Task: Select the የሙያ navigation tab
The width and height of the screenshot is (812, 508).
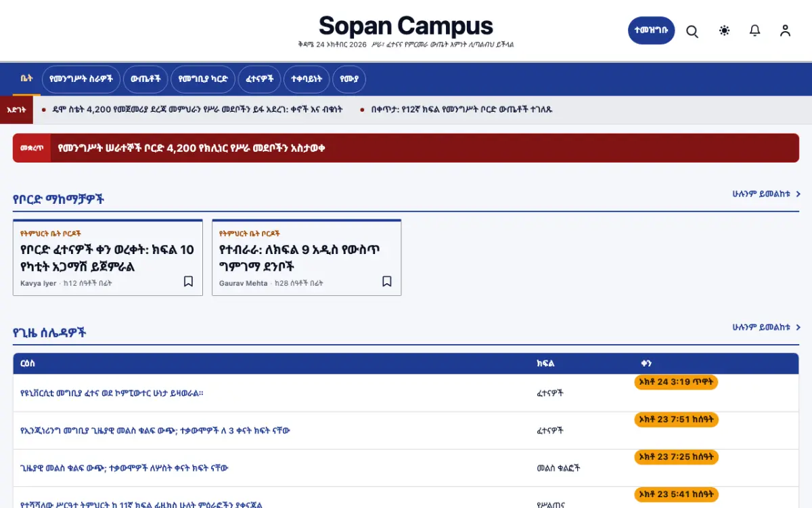Action: coord(349,79)
